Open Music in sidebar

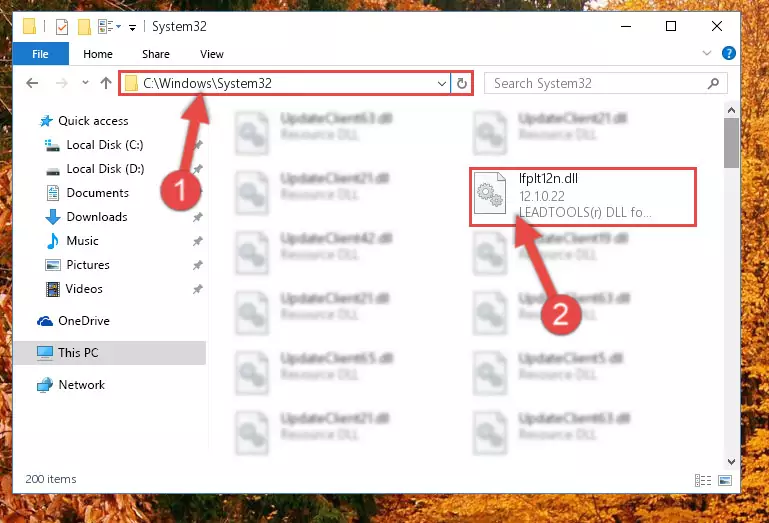tap(82, 241)
